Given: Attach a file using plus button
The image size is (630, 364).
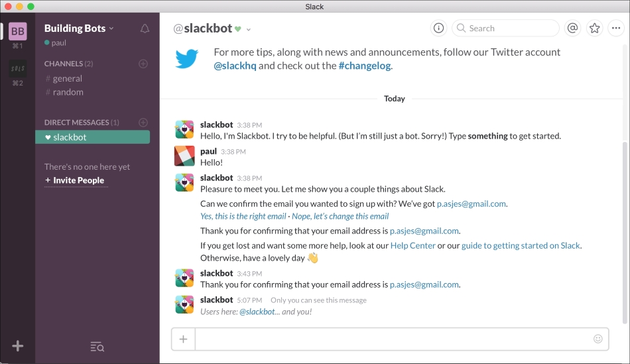Looking at the screenshot, I should pyautogui.click(x=183, y=339).
